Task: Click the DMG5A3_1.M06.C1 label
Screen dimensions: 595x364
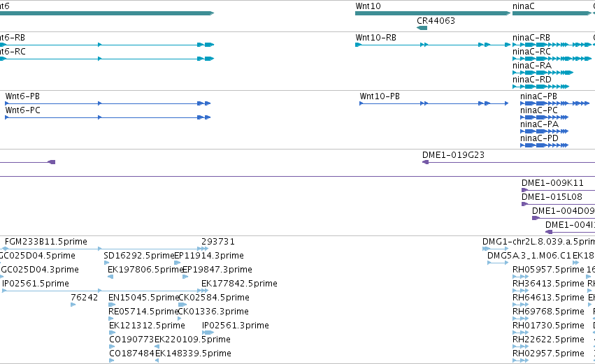Action: 529,256
